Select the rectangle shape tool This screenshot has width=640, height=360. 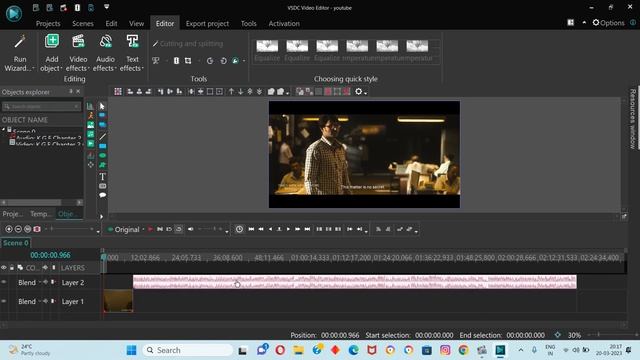pyautogui.click(x=102, y=146)
